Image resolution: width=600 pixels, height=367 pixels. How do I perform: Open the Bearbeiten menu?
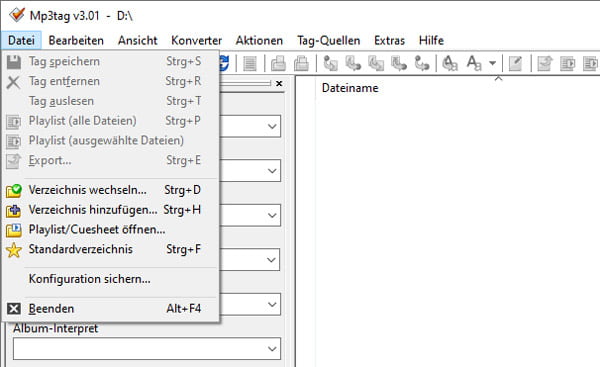(76, 40)
